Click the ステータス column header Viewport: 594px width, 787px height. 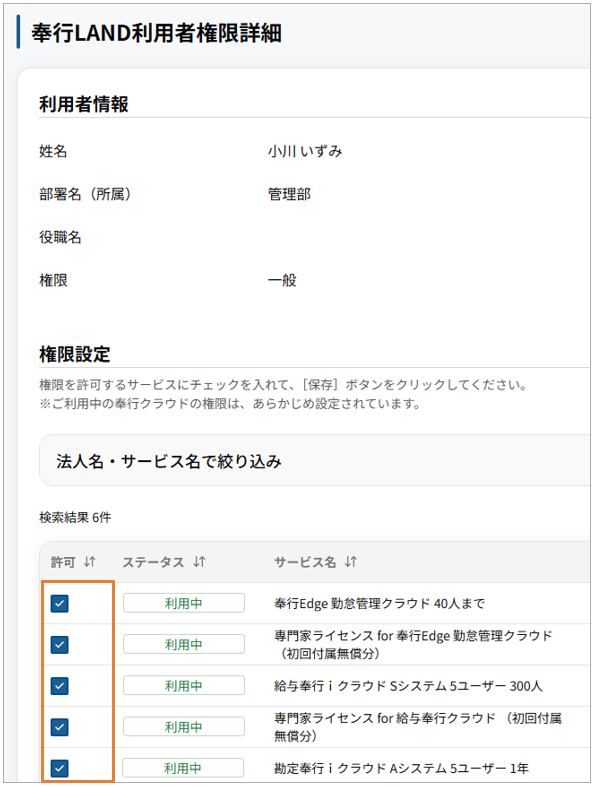click(153, 562)
